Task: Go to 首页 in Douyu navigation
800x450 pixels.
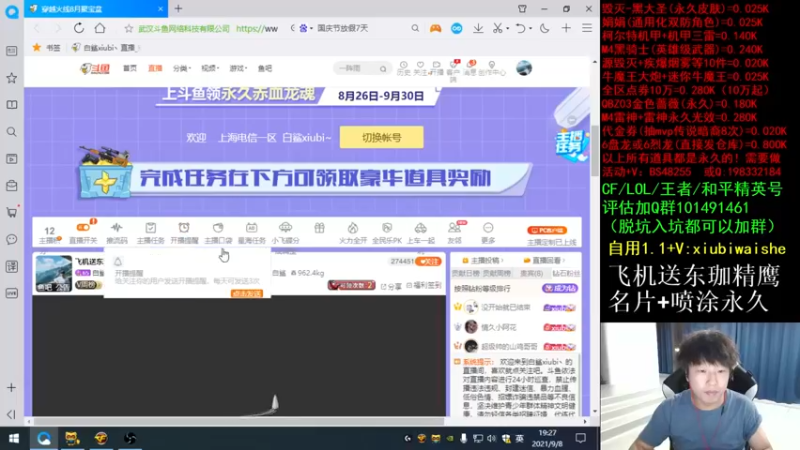Action: tap(130, 68)
